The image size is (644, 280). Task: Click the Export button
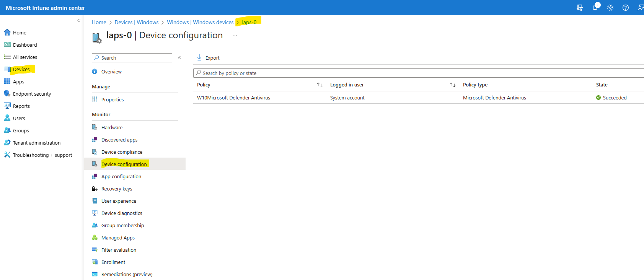[208, 58]
